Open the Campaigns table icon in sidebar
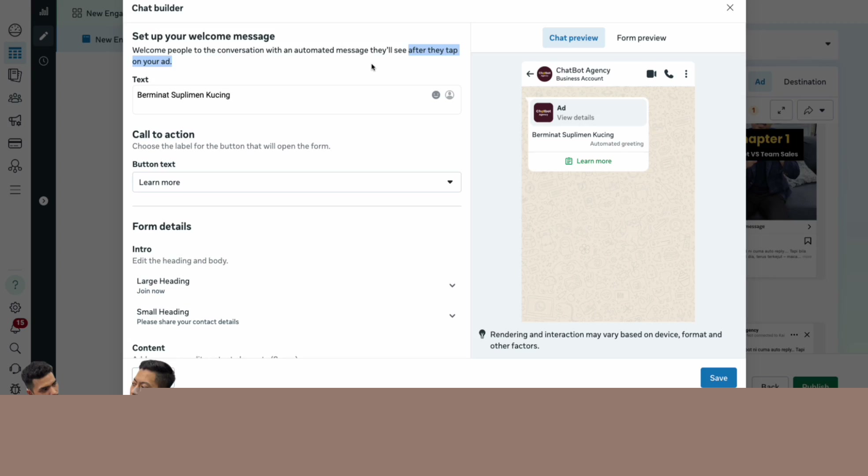This screenshot has height=476, width=868. [x=15, y=53]
